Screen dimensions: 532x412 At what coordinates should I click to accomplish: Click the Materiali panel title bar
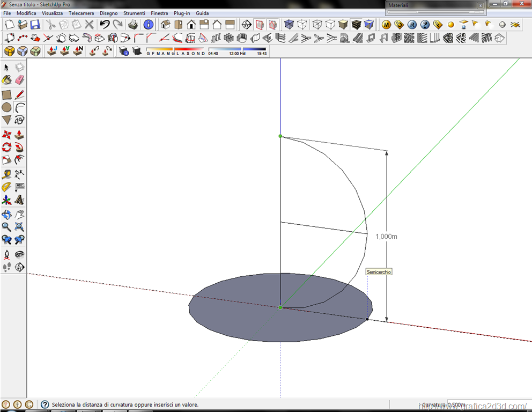[x=429, y=5]
